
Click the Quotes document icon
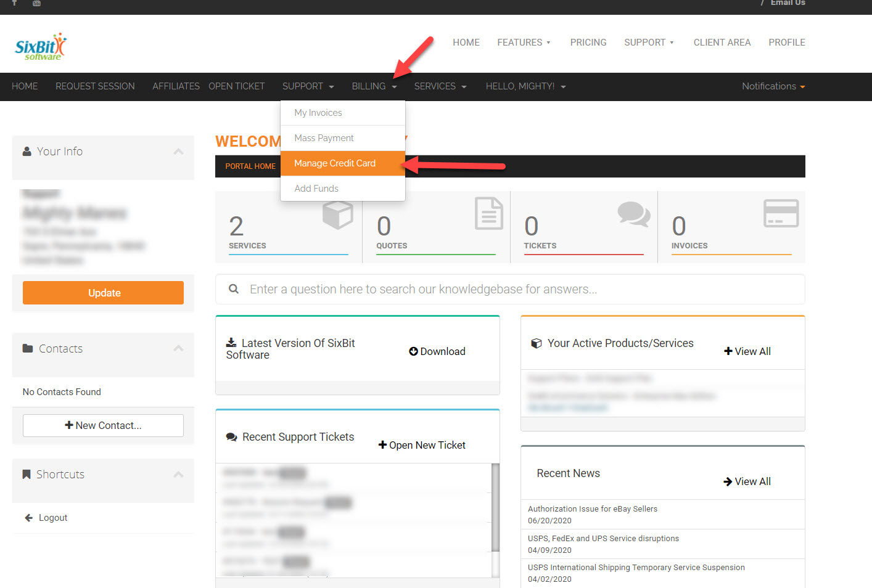tap(489, 213)
